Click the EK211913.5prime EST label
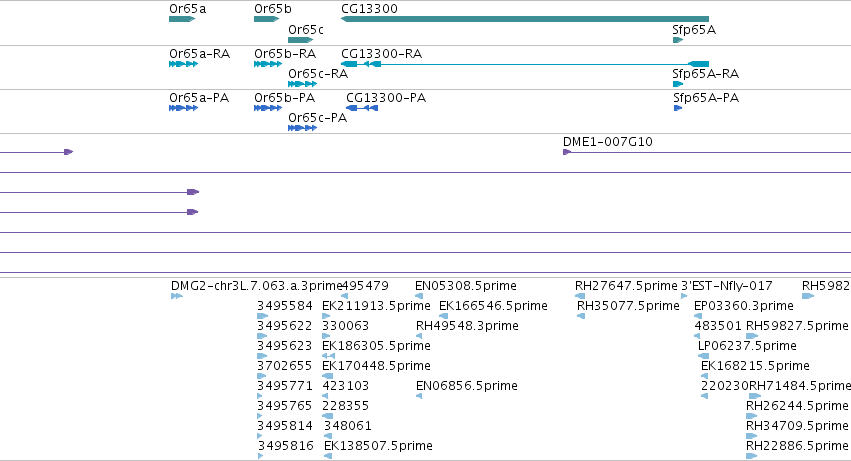The image size is (851, 461). (x=376, y=306)
